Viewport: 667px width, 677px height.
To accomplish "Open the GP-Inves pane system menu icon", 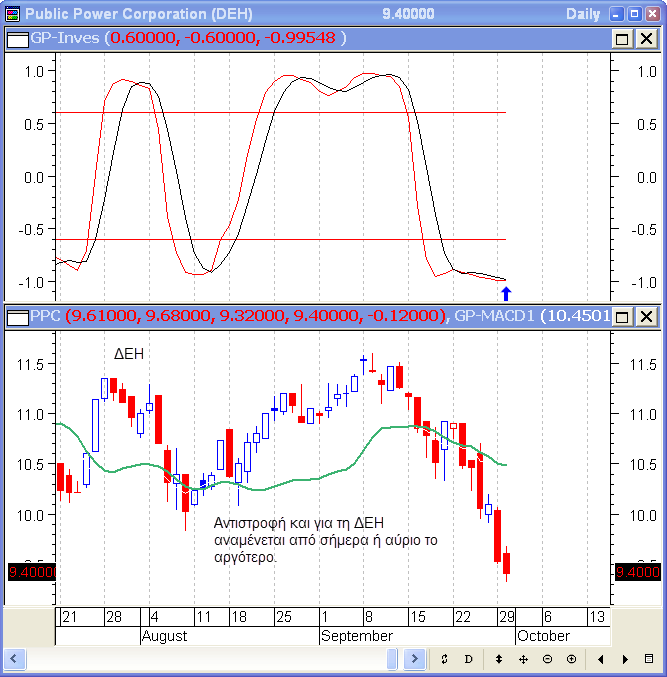I will coord(17,39).
